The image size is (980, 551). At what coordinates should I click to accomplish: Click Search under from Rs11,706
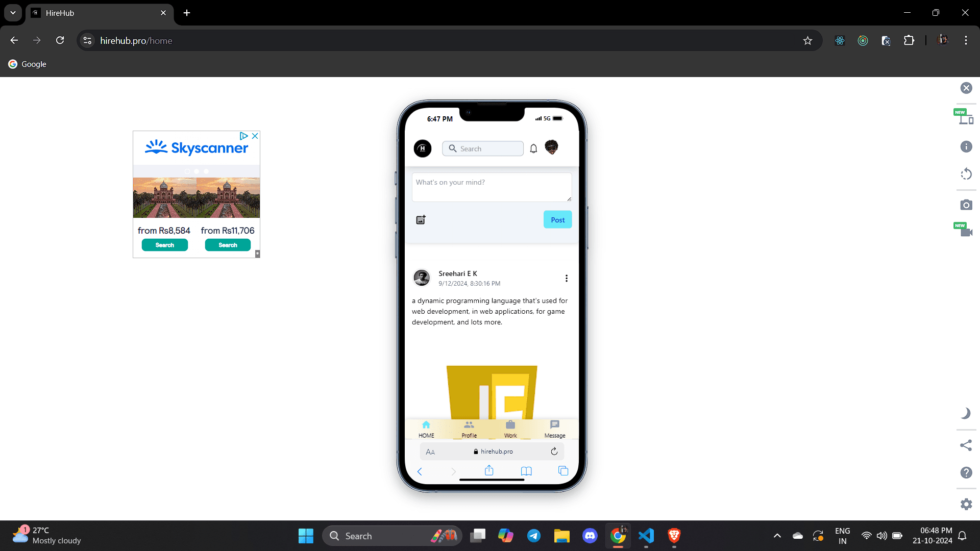tap(228, 245)
